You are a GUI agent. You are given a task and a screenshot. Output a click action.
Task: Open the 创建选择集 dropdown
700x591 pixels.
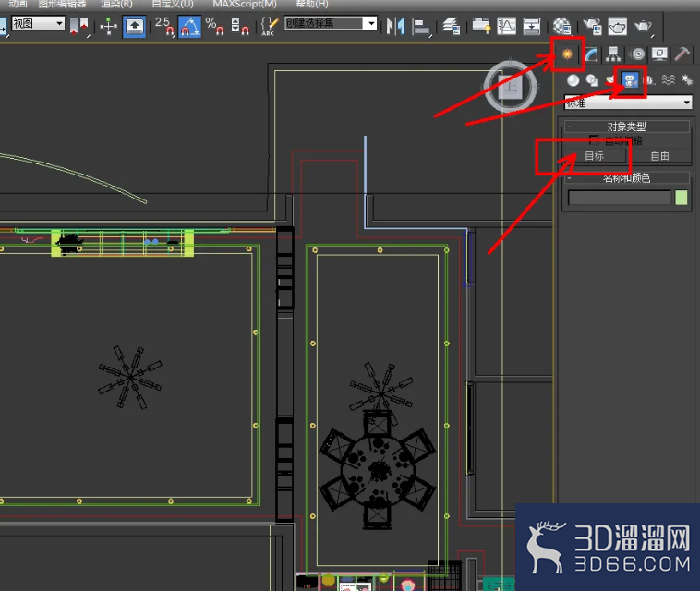point(331,23)
